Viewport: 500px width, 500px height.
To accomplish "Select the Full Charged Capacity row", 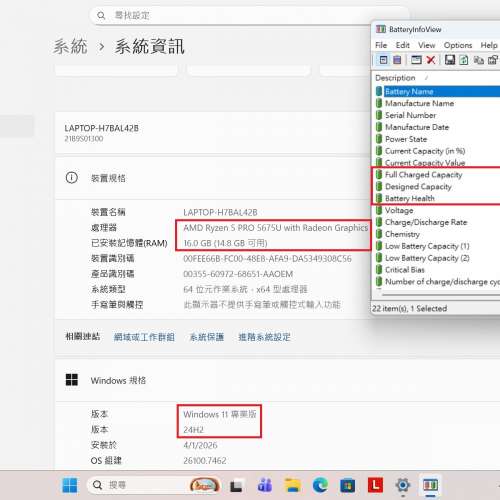I will pyautogui.click(x=437, y=175).
